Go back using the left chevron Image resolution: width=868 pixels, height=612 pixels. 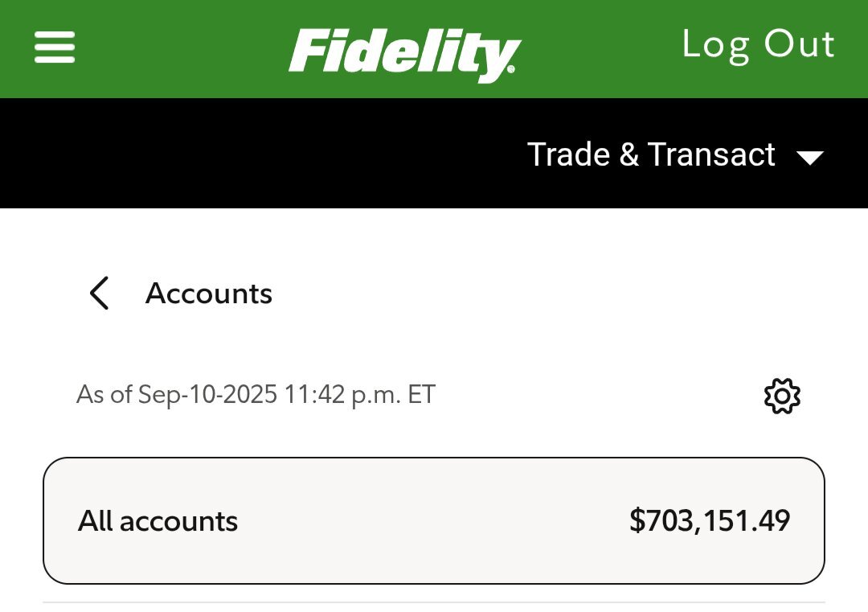point(99,294)
